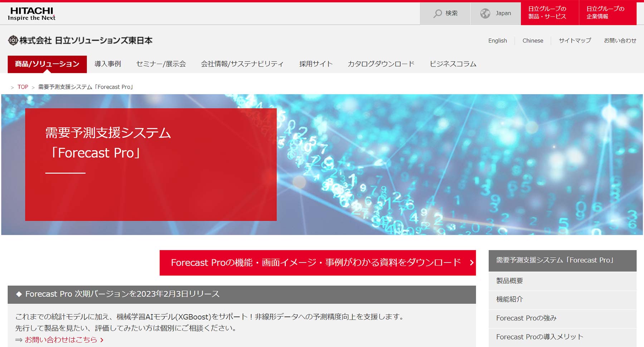Screen dimensions: 644x347
Task: Click company name 株式会社 日立ソリューションズ東日本
Action: (86, 40)
